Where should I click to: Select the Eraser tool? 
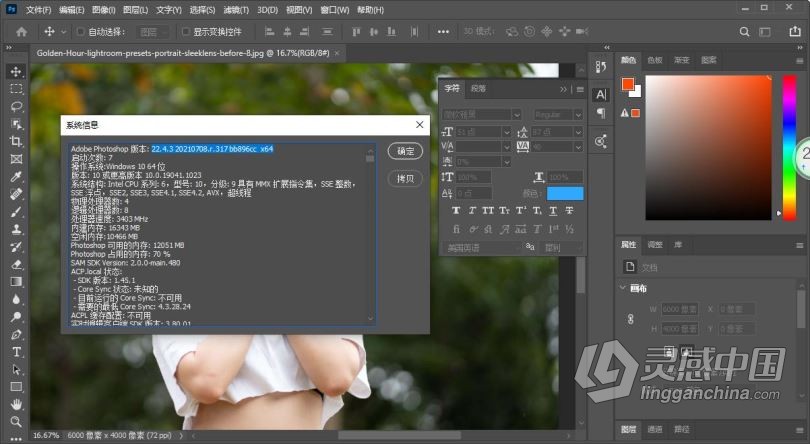pyautogui.click(x=16, y=264)
